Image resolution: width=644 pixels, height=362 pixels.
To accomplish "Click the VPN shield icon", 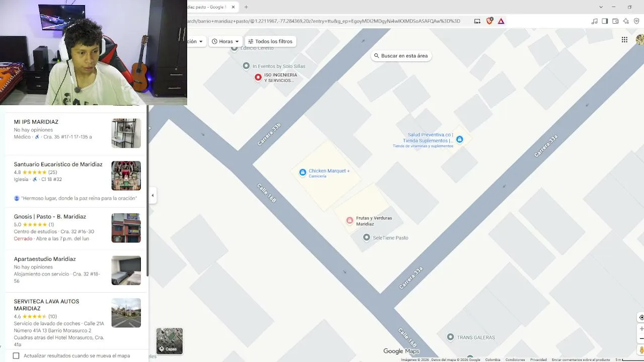I will point(636,21).
